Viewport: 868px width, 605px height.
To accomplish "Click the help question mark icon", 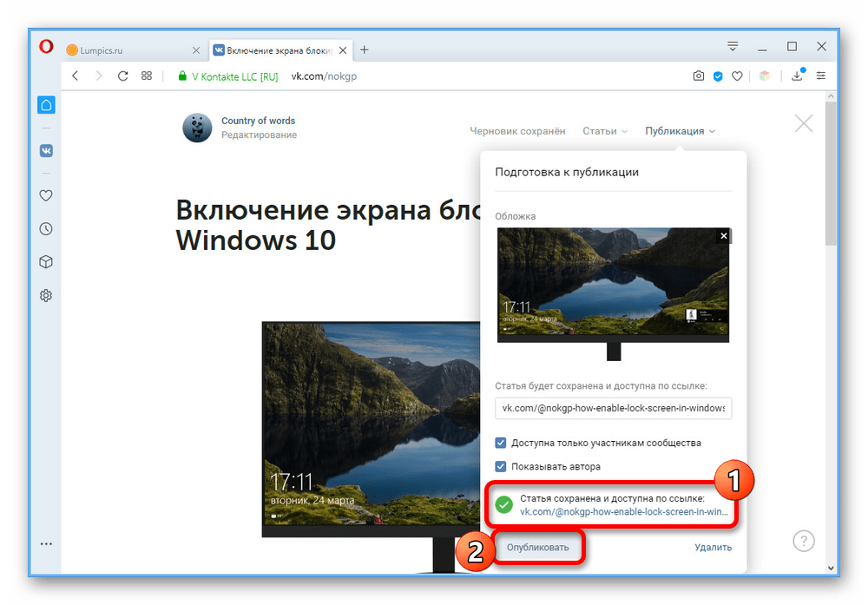I will [804, 541].
